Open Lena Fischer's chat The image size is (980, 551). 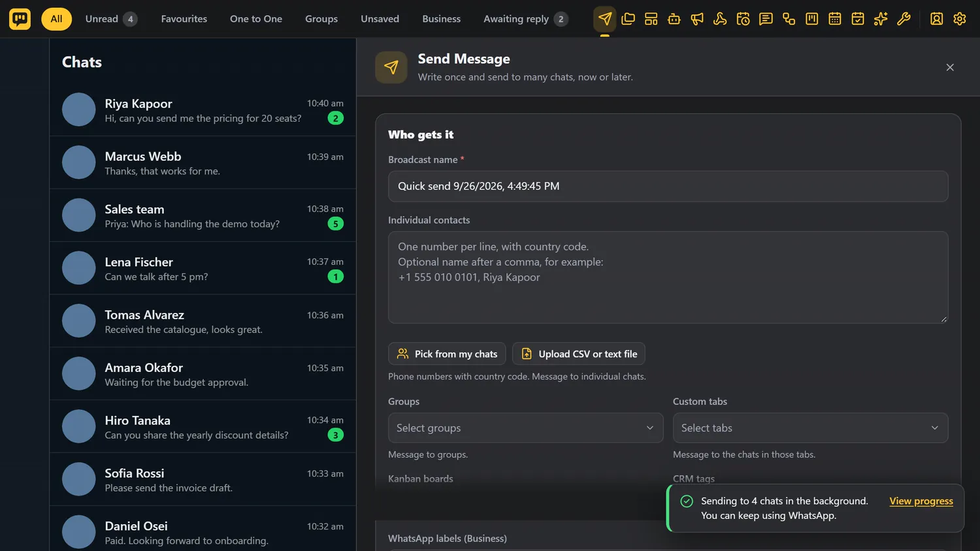point(203,268)
